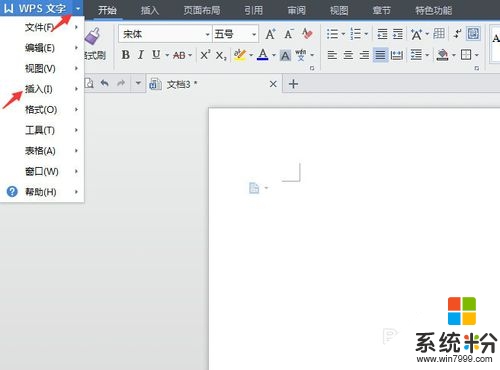Open the 帮助(H) menu entry
Screen dimensions: 500x370
42,192
